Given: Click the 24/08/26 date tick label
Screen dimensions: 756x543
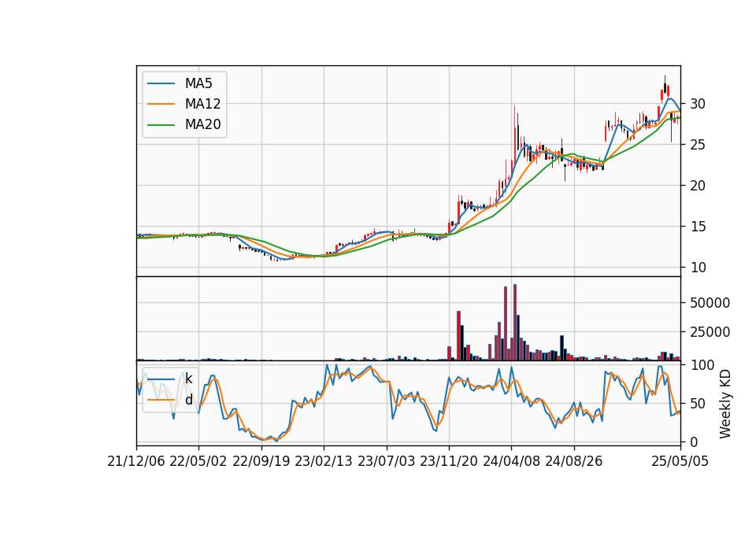Looking at the screenshot, I should pos(574,462).
